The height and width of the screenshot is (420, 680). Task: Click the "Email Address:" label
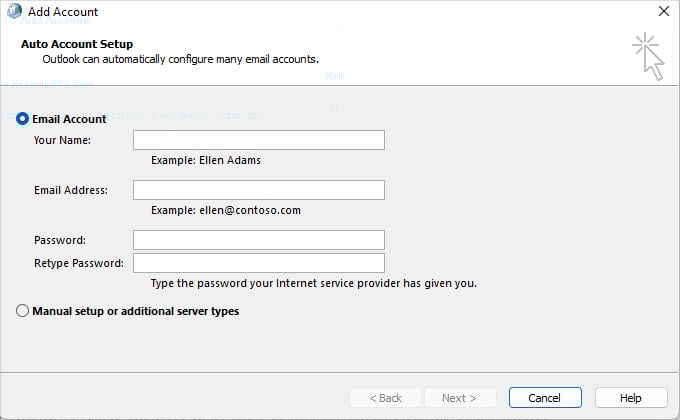click(x=71, y=190)
